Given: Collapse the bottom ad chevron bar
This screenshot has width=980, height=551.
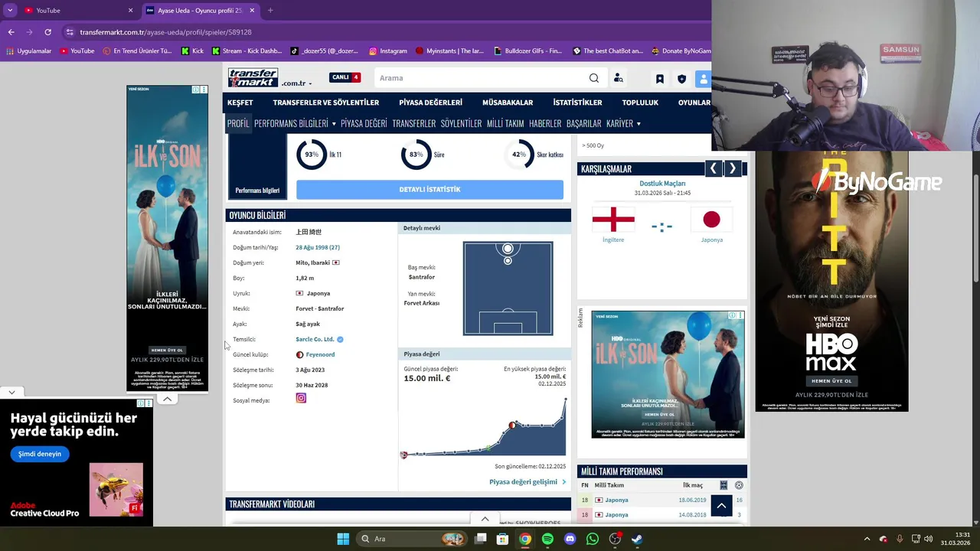Looking at the screenshot, I should click(x=485, y=519).
